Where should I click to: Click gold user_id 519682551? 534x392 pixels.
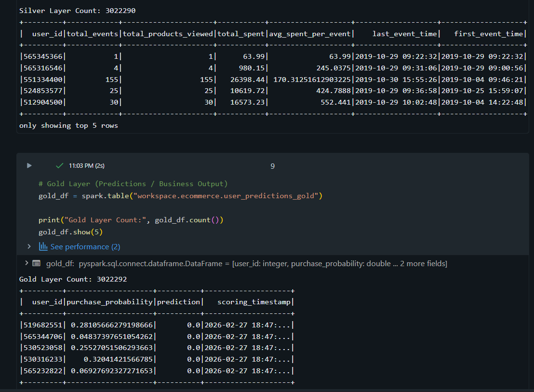pyautogui.click(x=43, y=325)
